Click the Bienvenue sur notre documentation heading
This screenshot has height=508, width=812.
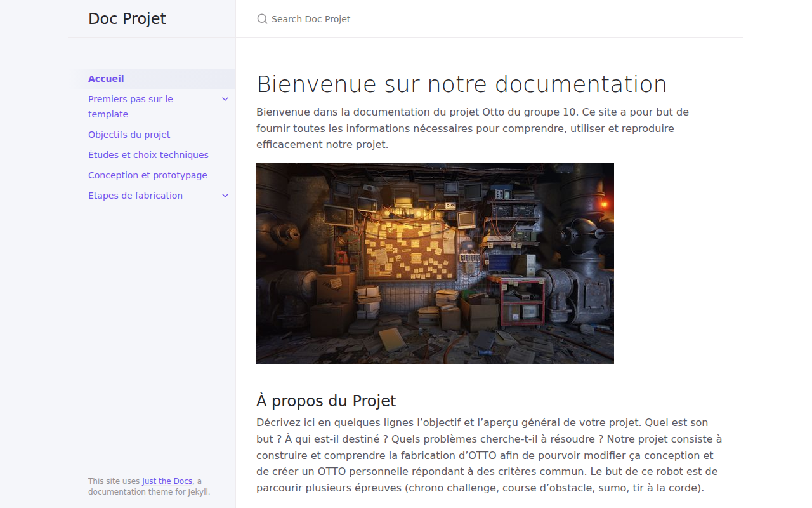[x=462, y=84]
